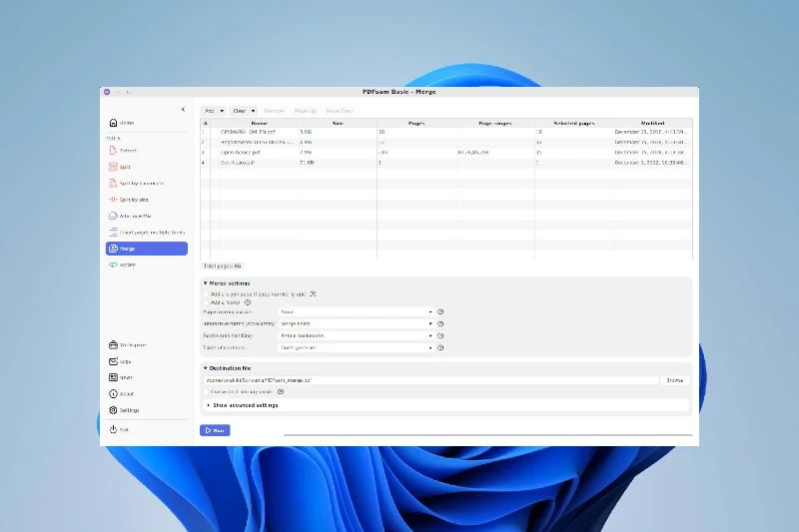799x532 pixels.
Task: Click help icon beside blank page checkbox
Action: pyautogui.click(x=313, y=294)
